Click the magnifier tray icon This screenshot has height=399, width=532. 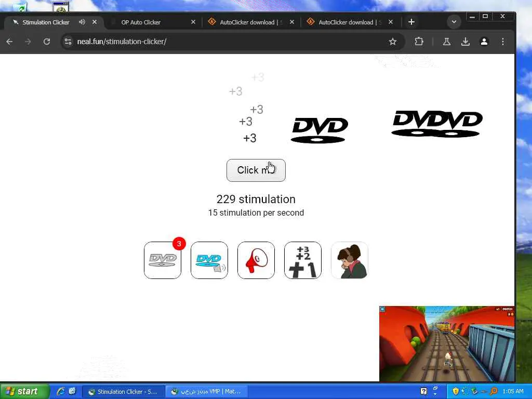click(494, 391)
